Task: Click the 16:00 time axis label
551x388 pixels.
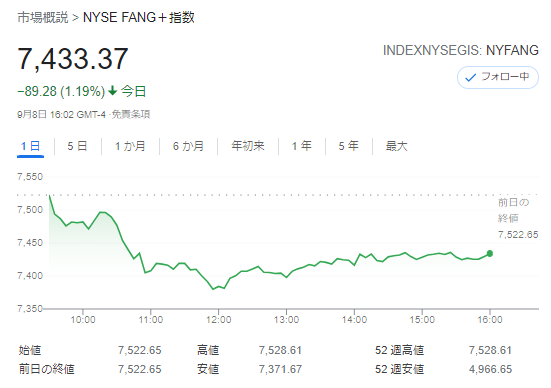Action: (490, 319)
